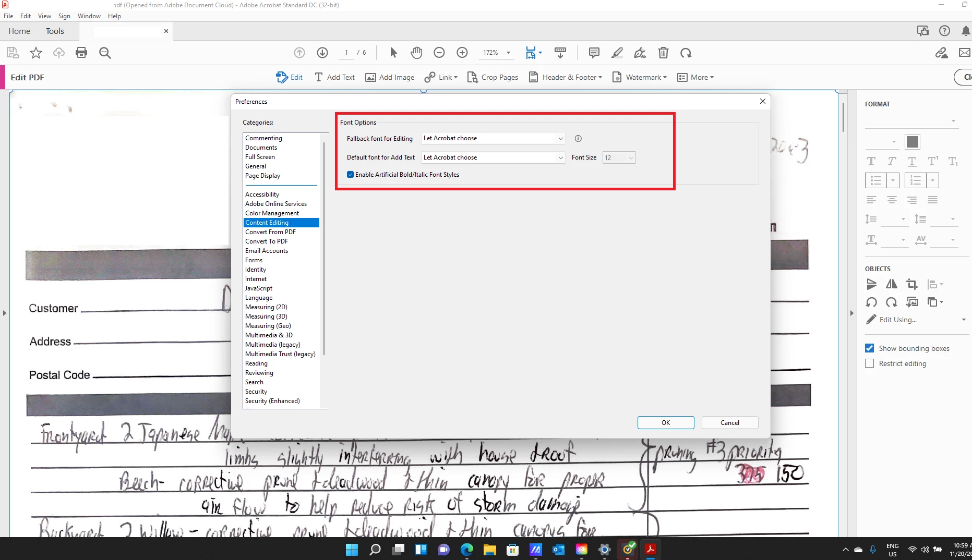Screen dimensions: 972x560
Task: Click Add Image button
Action: coord(390,78)
